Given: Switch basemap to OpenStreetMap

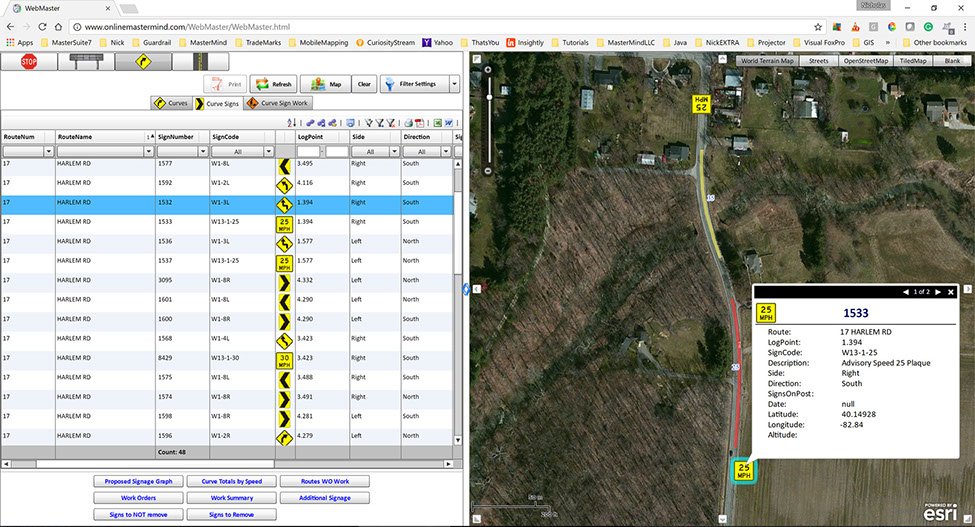Looking at the screenshot, I should pos(866,61).
